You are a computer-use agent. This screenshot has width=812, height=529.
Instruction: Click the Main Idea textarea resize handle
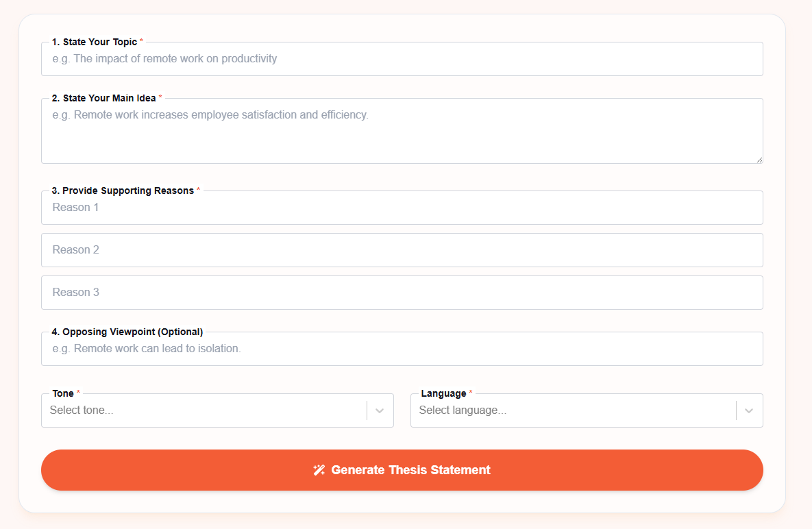pos(759,160)
